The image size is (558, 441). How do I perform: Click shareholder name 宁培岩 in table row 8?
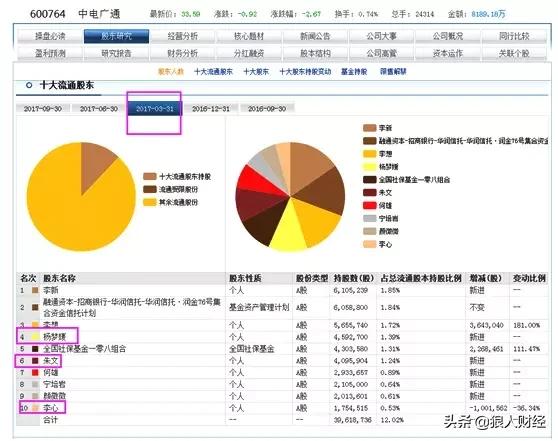tap(54, 384)
